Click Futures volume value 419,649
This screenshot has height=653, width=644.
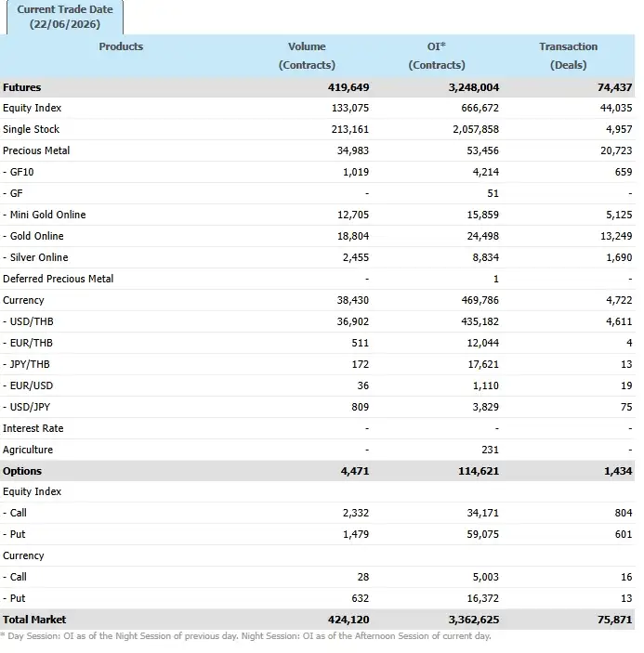(x=348, y=87)
